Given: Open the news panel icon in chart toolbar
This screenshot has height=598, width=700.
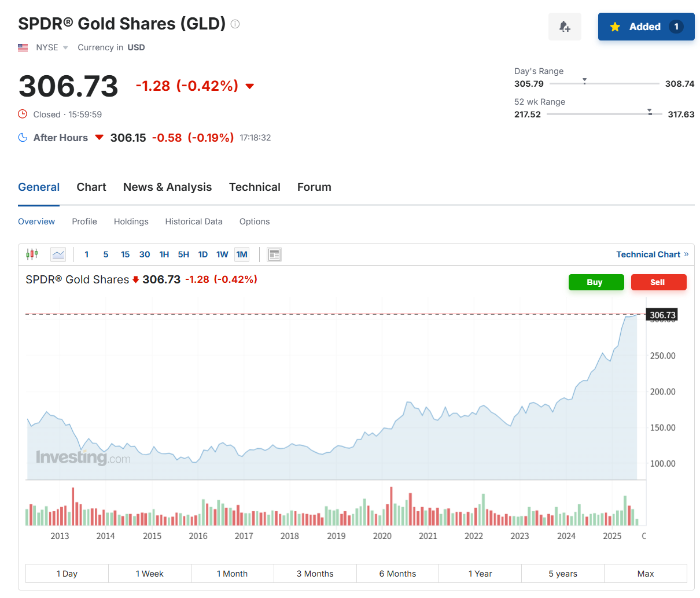Looking at the screenshot, I should (x=274, y=254).
